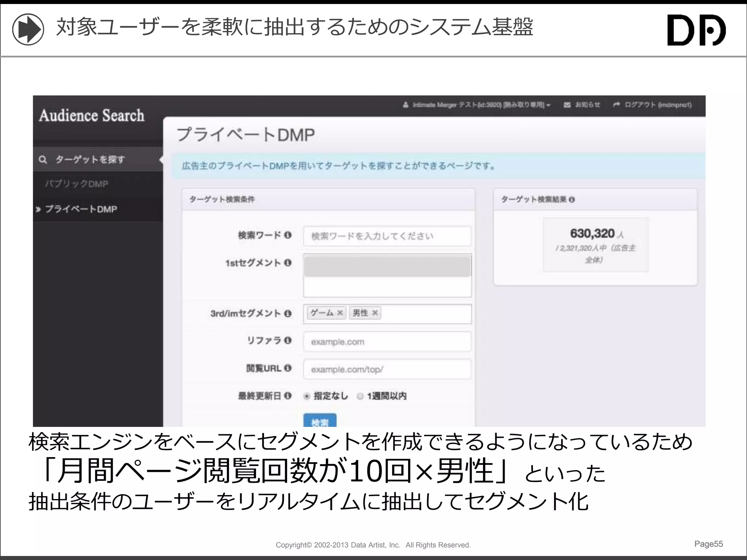This screenshot has width=747, height=560.
Task: Focus the リファラ example.com input
Action: 387,342
